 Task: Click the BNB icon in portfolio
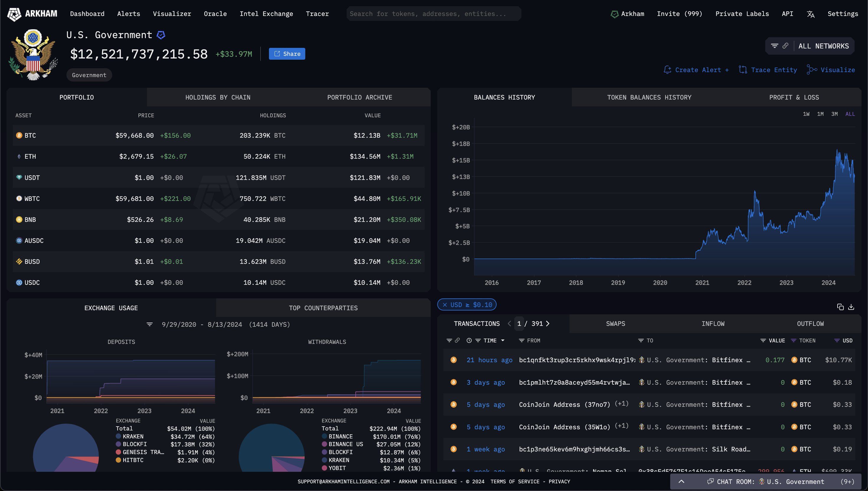[19, 220]
